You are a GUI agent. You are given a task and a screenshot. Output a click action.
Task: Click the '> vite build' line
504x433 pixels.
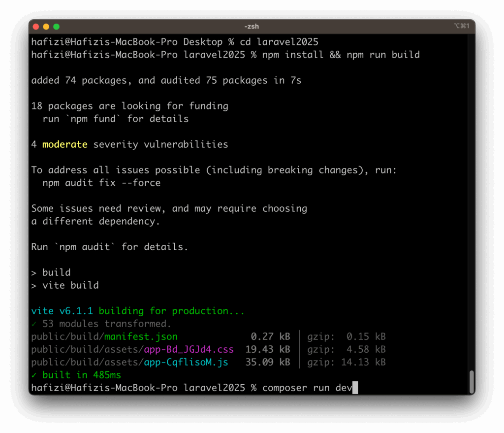coord(65,286)
